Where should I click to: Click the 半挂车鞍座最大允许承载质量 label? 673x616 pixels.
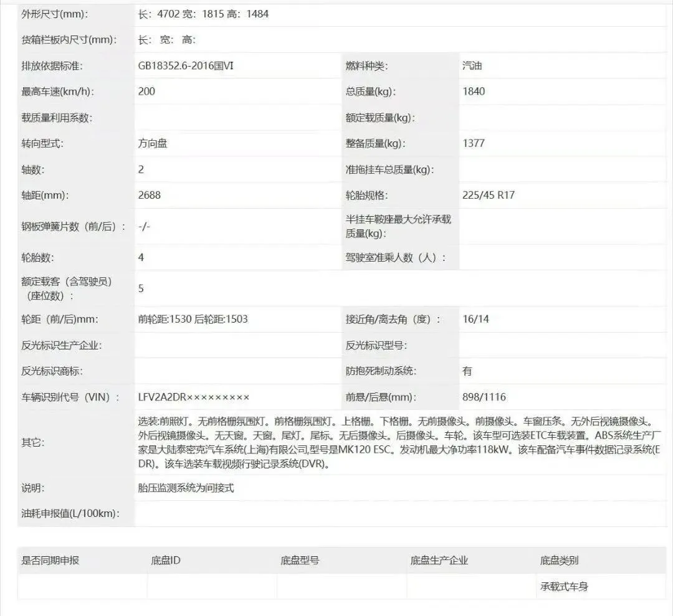(x=398, y=227)
